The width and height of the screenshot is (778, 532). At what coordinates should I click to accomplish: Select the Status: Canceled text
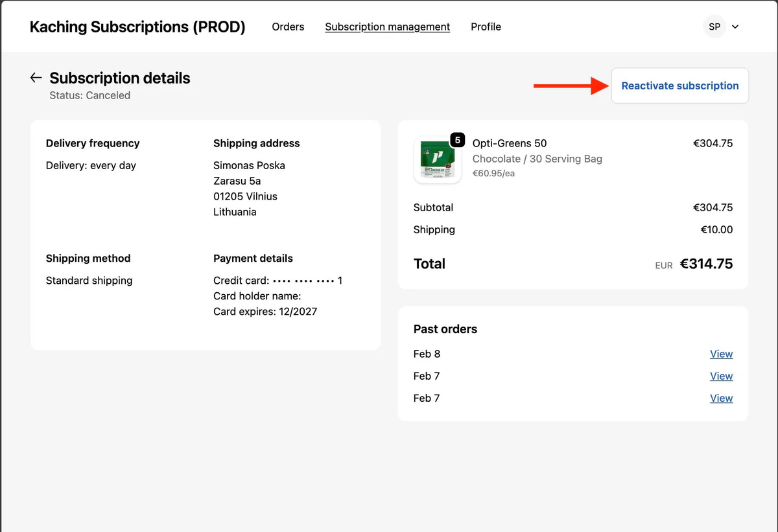(90, 95)
